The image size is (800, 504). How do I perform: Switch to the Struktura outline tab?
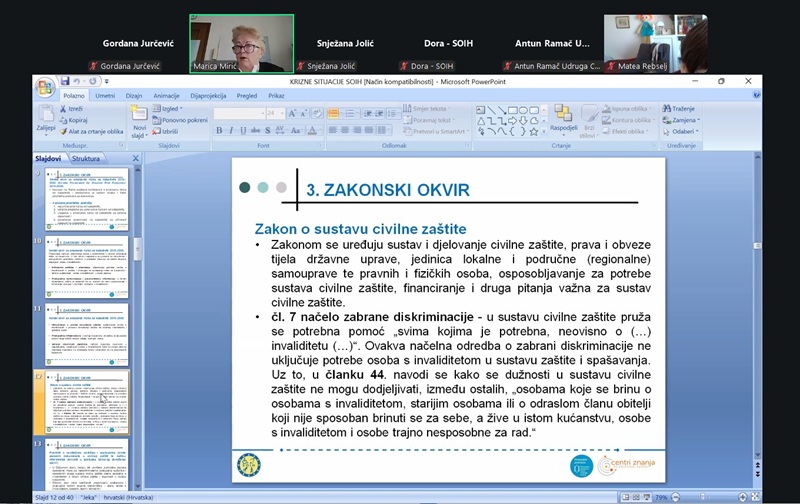(x=86, y=158)
